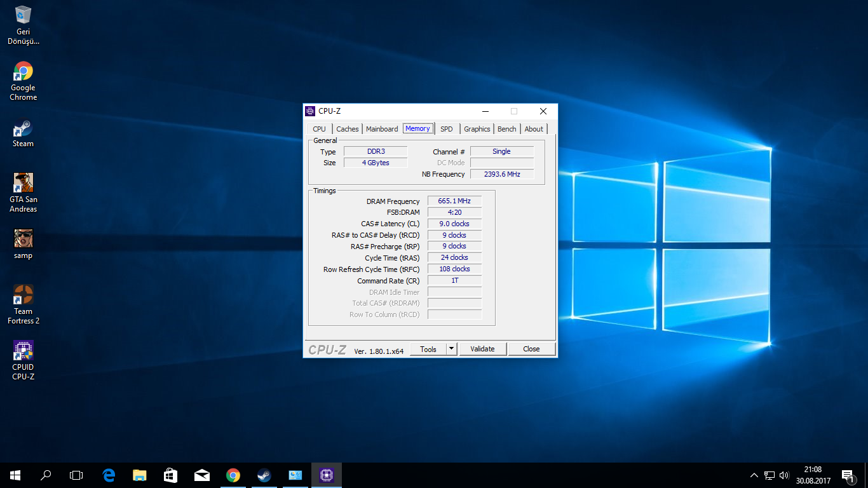
Task: Click the DRAM Frequency value 665.1 MHz
Action: click(x=454, y=201)
